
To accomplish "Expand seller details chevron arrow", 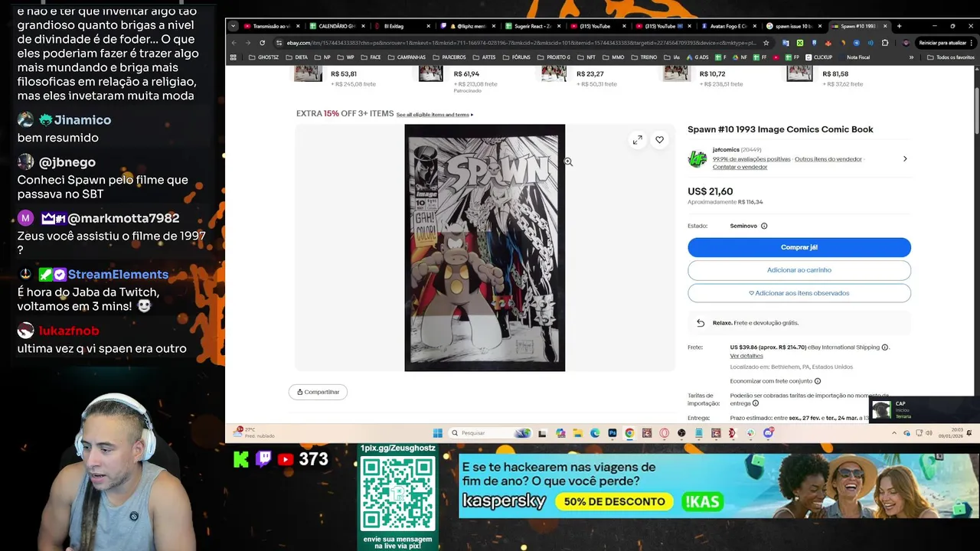I will (x=905, y=159).
